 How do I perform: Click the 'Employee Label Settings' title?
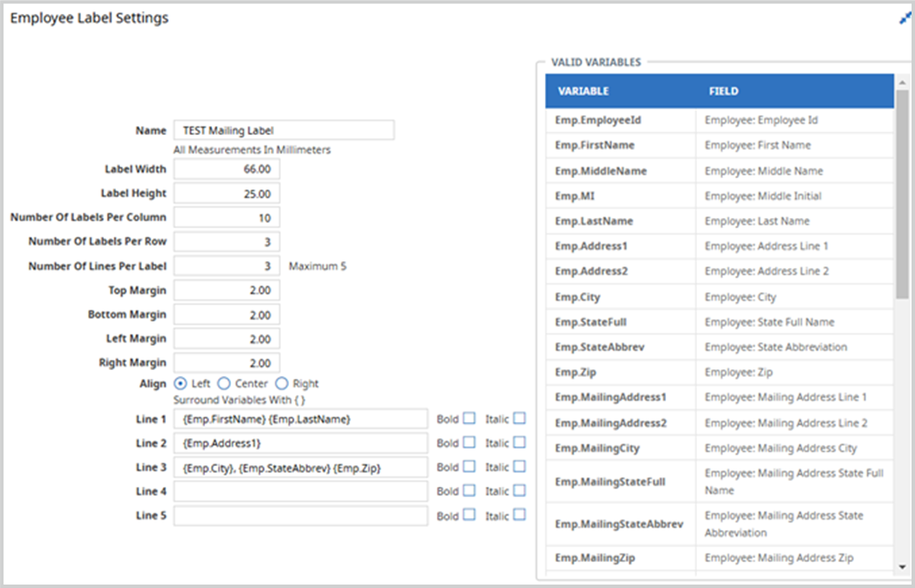(89, 18)
